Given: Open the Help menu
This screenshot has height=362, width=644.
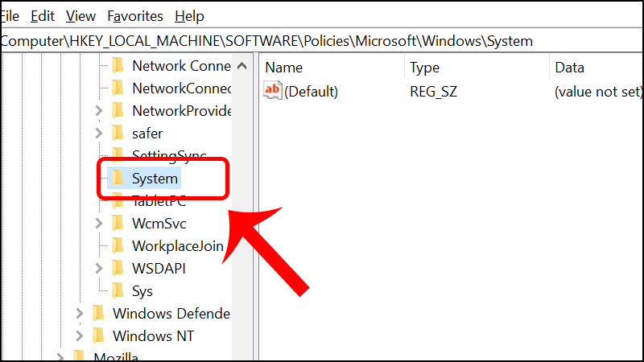Looking at the screenshot, I should click(x=189, y=16).
